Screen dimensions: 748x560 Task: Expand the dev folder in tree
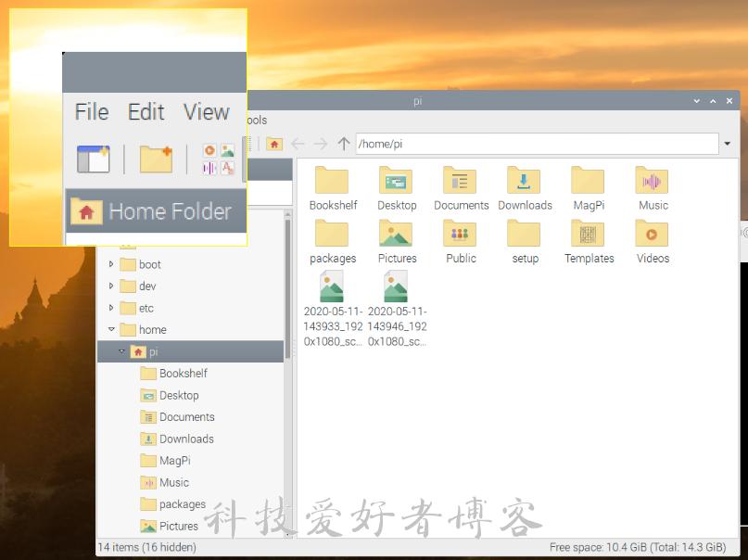pyautogui.click(x=110, y=286)
